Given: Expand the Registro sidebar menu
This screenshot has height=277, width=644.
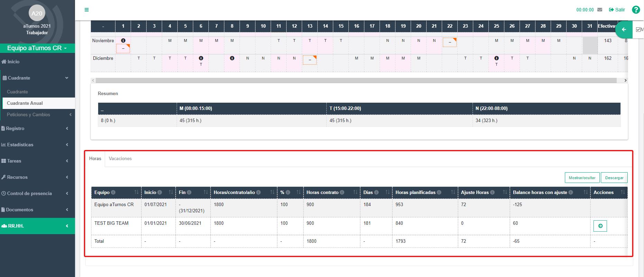Looking at the screenshot, I should [37, 128].
